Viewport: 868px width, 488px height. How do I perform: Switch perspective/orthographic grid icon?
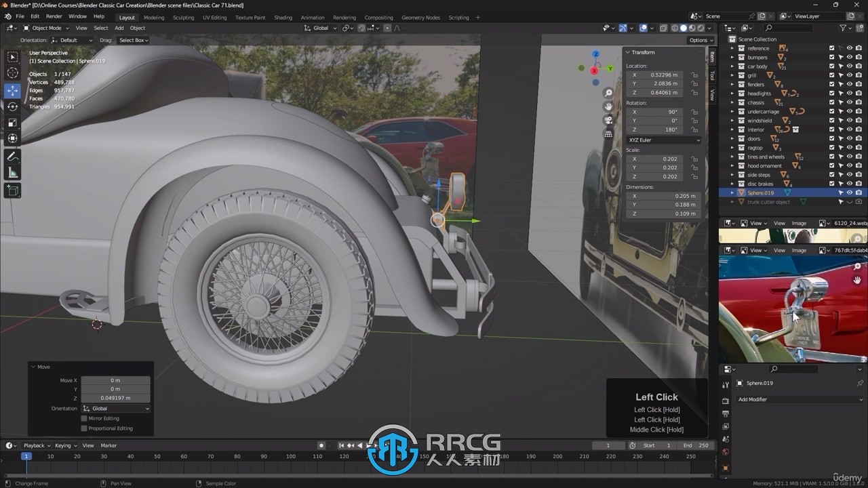pos(608,134)
